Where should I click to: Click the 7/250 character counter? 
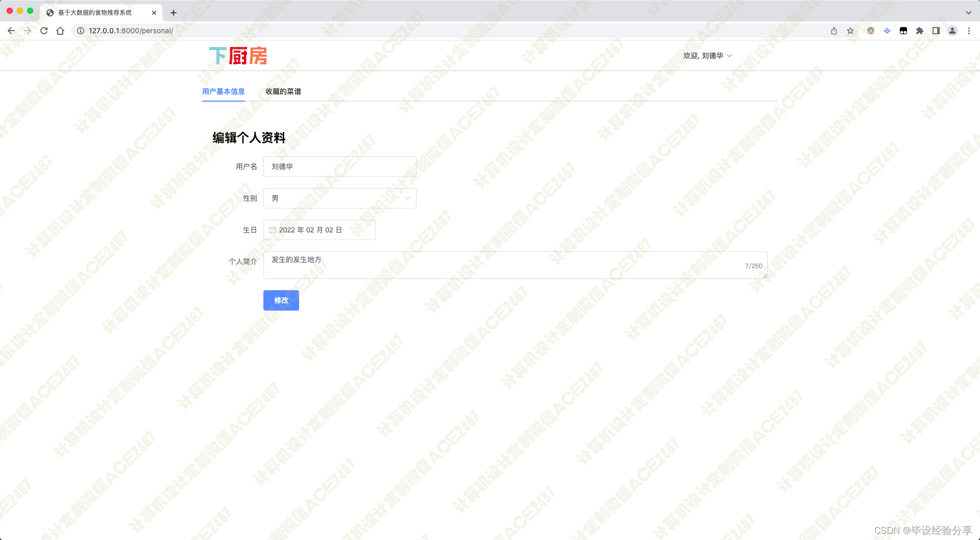pyautogui.click(x=753, y=266)
